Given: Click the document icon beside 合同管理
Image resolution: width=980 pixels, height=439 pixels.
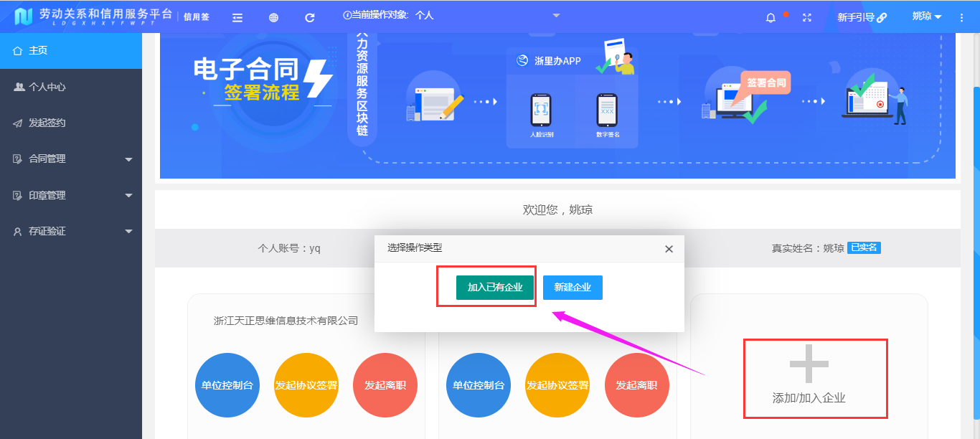Looking at the screenshot, I should pos(18,159).
